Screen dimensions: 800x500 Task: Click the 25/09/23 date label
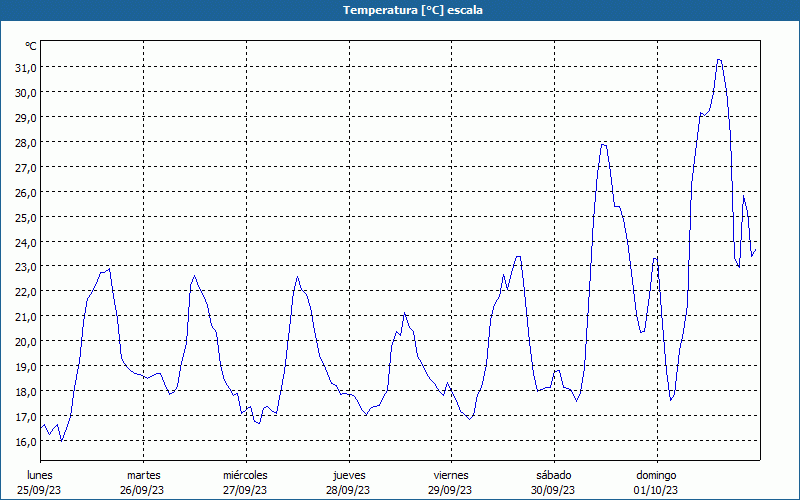tap(39, 490)
